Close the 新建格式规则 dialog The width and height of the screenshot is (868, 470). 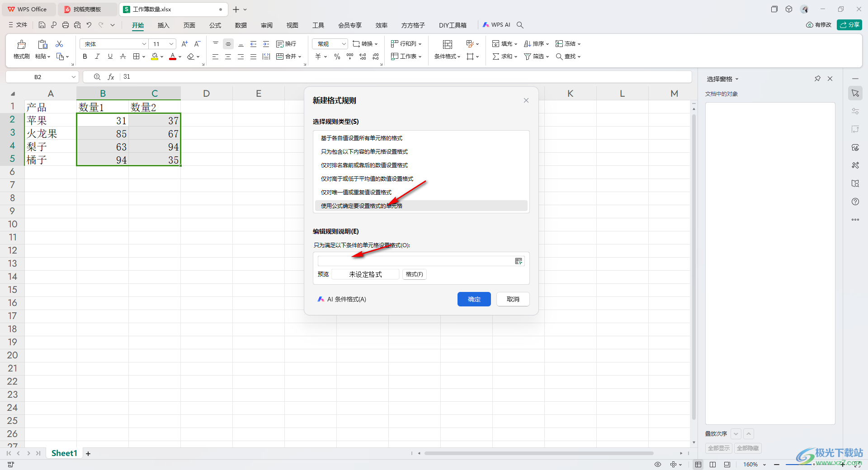526,100
